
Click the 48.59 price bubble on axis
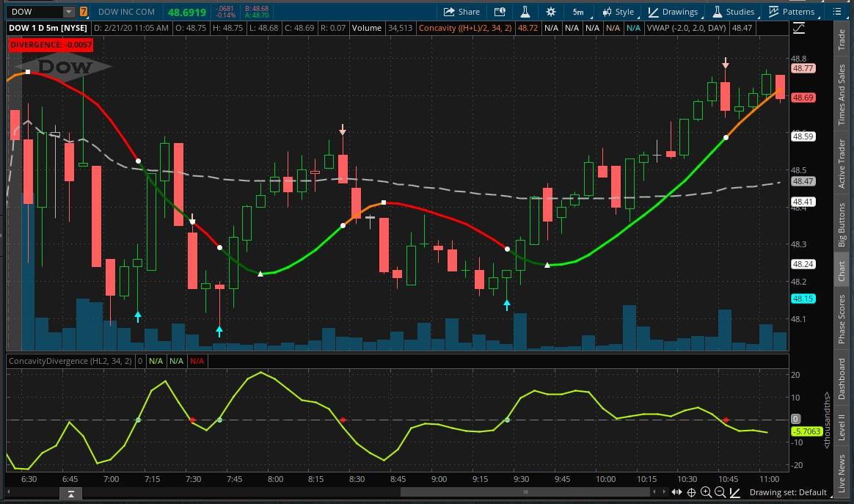coord(803,136)
